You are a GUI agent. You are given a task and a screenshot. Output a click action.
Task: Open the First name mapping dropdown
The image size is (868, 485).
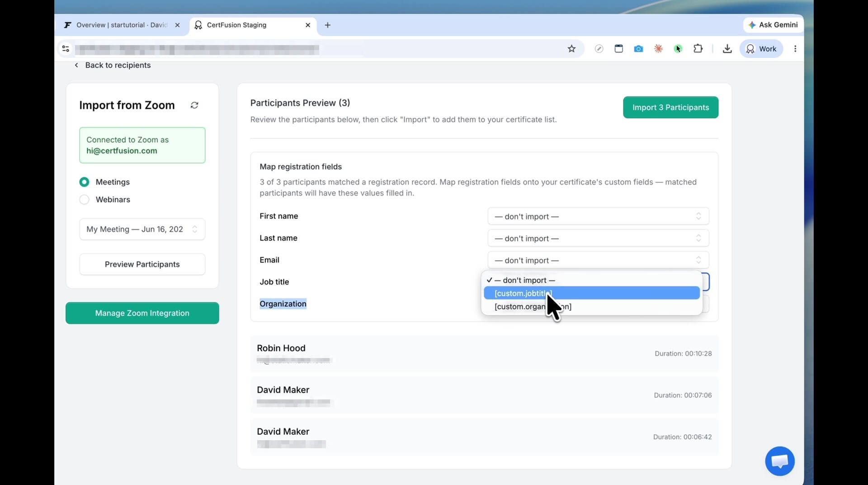point(598,216)
